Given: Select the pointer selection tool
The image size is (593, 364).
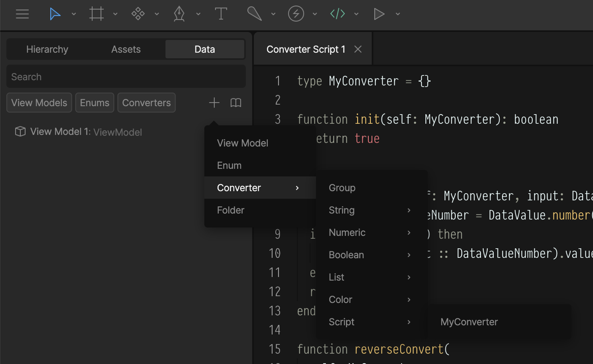Looking at the screenshot, I should [55, 14].
